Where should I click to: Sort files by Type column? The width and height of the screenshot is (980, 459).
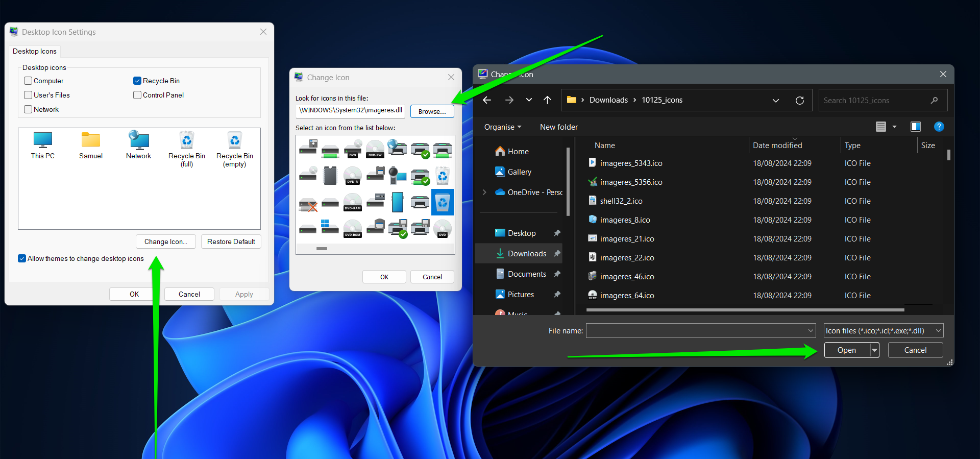852,146
